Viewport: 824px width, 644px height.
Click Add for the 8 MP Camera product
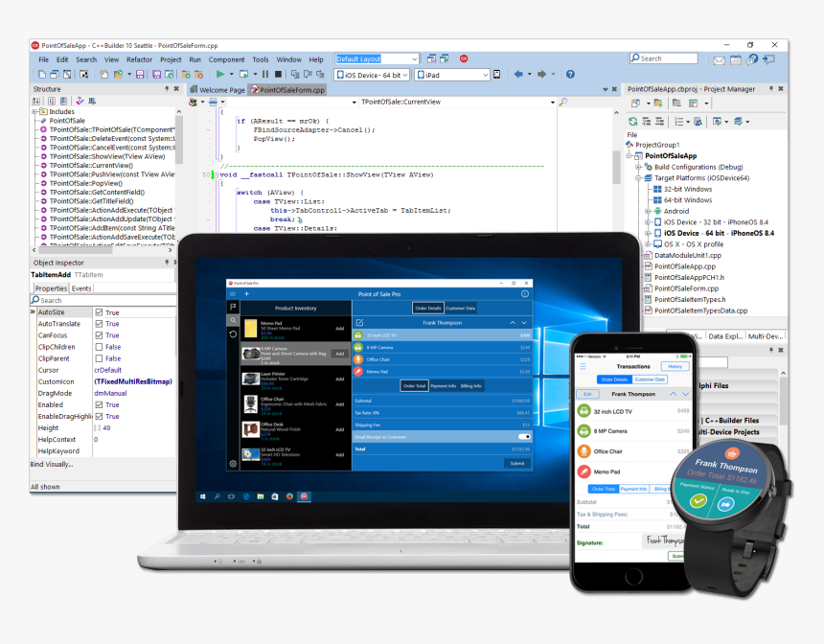(x=340, y=354)
